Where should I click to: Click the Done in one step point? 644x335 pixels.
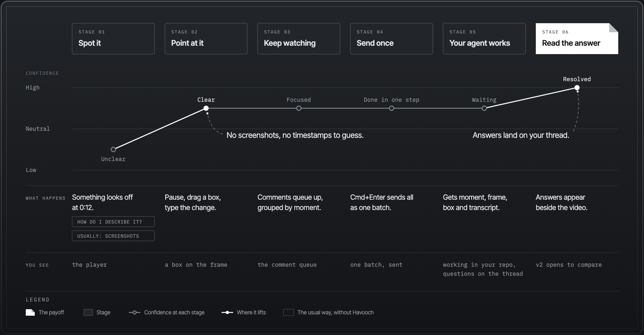click(392, 108)
